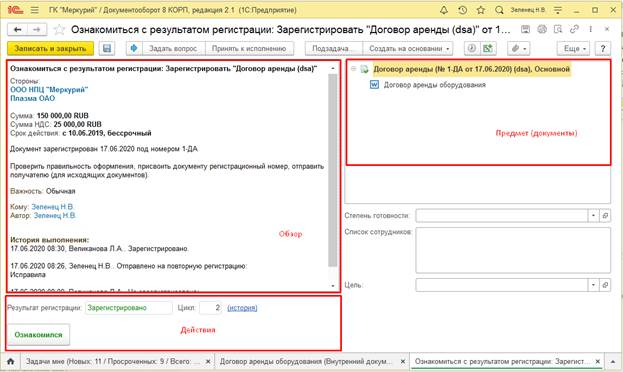This screenshot has height=372, width=623.
Task: Open the notifications bell icon
Action: (444, 10)
